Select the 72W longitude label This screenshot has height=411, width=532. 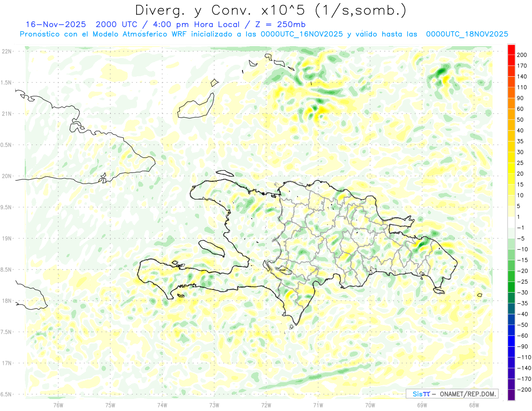coord(266,405)
